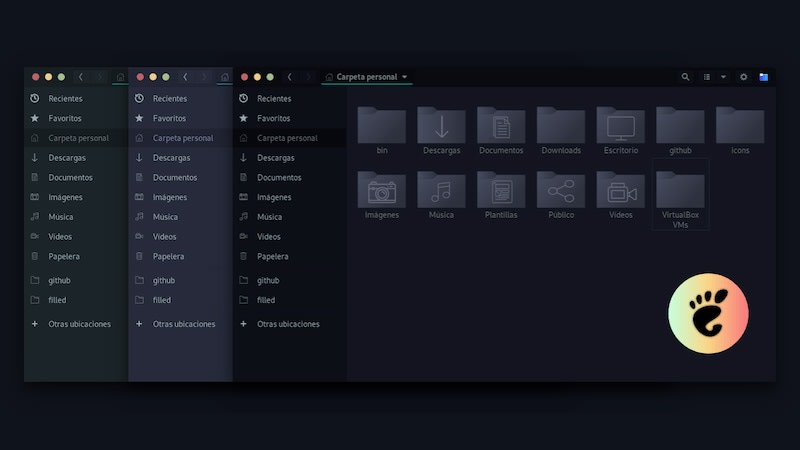Open the Imágenes folder with camera symbol
Screen dimensions: 800x450
381,190
